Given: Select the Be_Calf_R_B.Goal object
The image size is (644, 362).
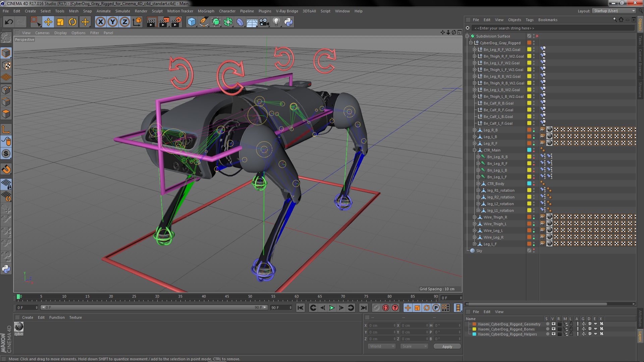Looking at the screenshot, I should (498, 103).
